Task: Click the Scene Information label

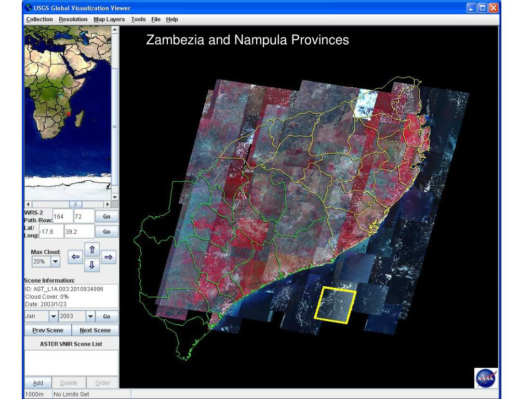Action: click(49, 281)
